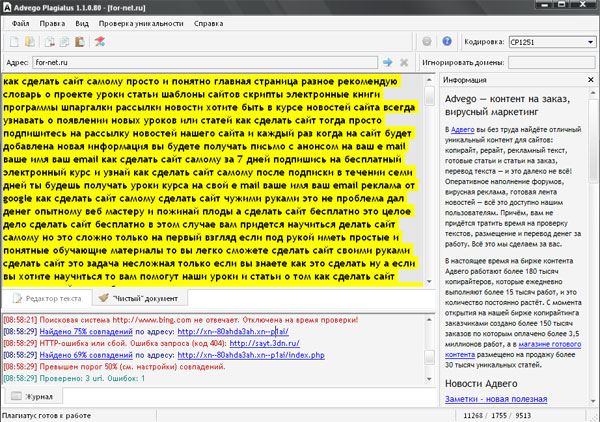Click the grey stop check icon
The image size is (600, 422).
point(427,41)
